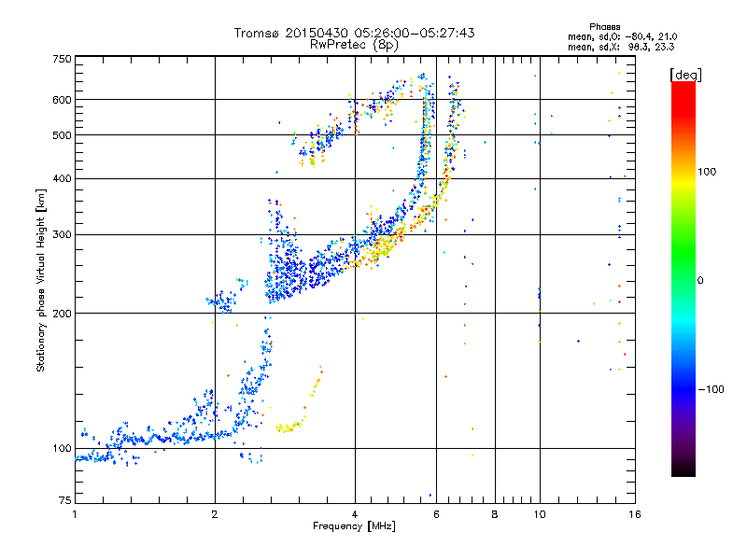Click the y-axis tick label "75"
Viewport: 747px width, 560px height.
click(65, 500)
